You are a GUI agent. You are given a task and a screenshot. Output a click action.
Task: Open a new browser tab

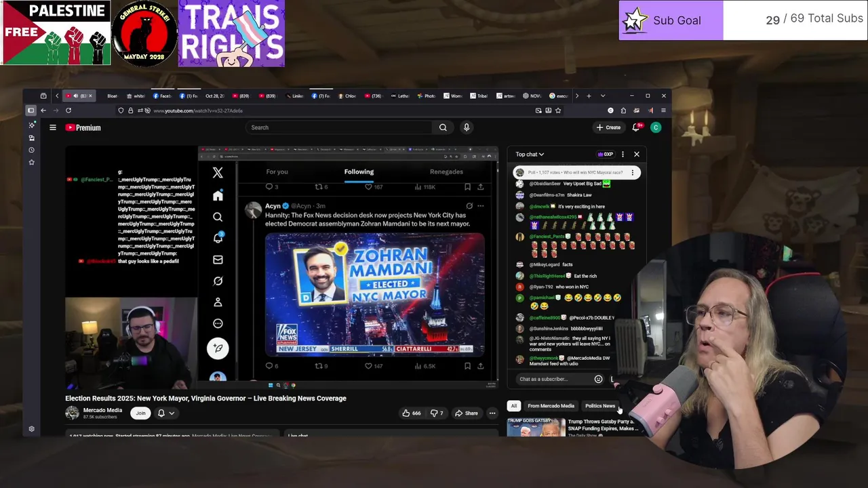click(589, 96)
